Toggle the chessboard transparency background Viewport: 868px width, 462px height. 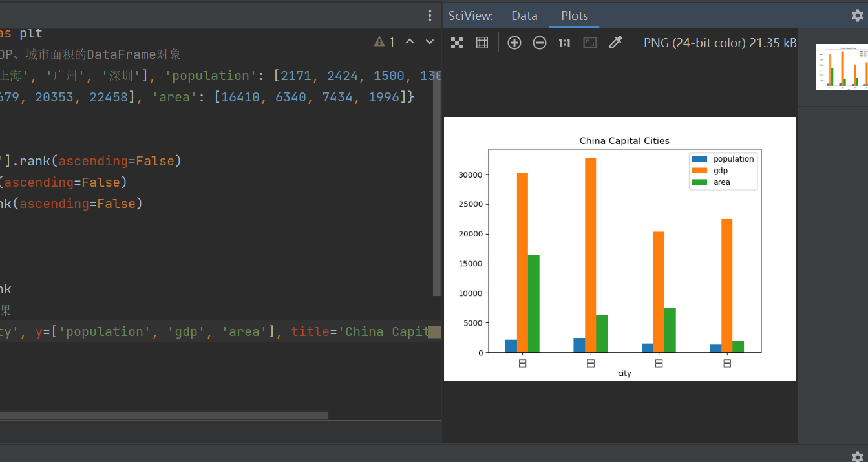(457, 43)
